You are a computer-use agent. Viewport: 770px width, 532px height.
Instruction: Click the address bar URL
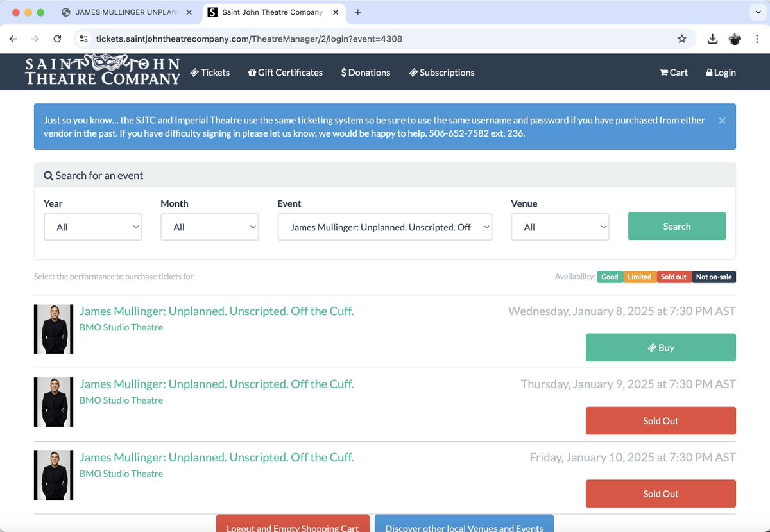coord(249,39)
